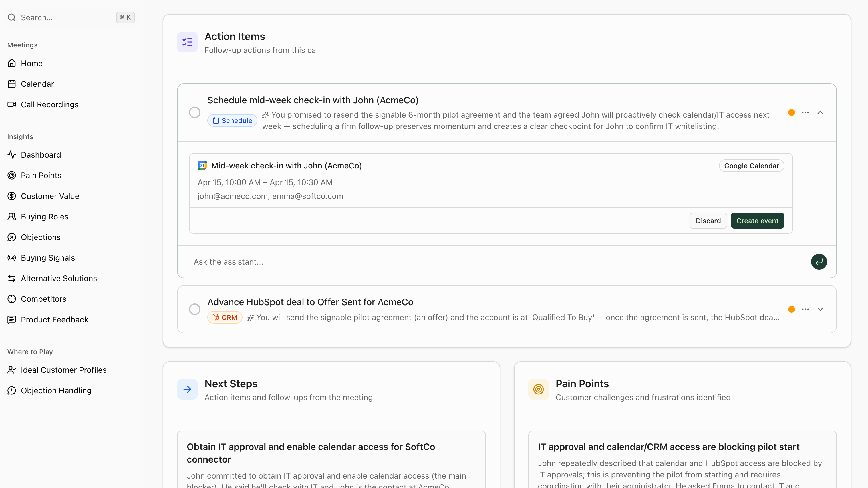Click the Google Calendar event icon

point(202,165)
